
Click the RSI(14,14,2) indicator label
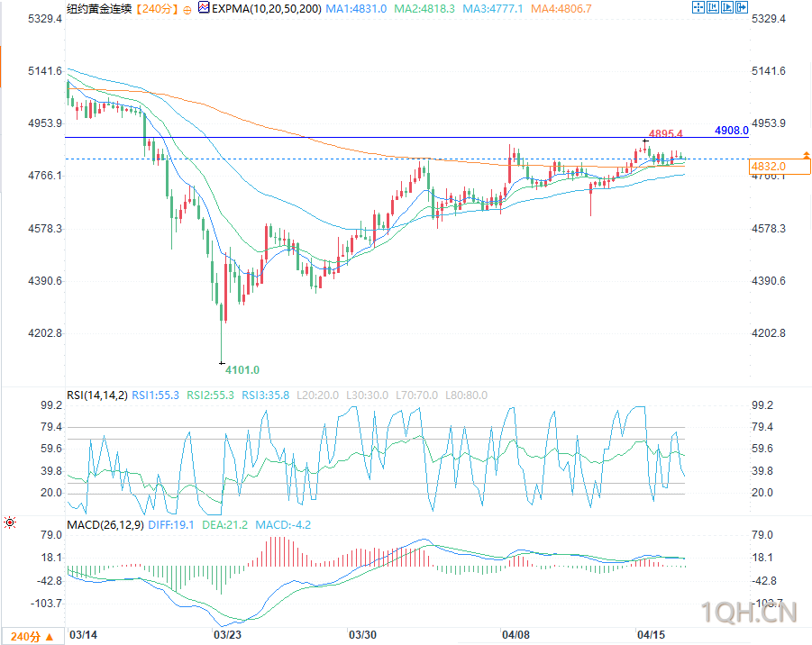coord(97,395)
